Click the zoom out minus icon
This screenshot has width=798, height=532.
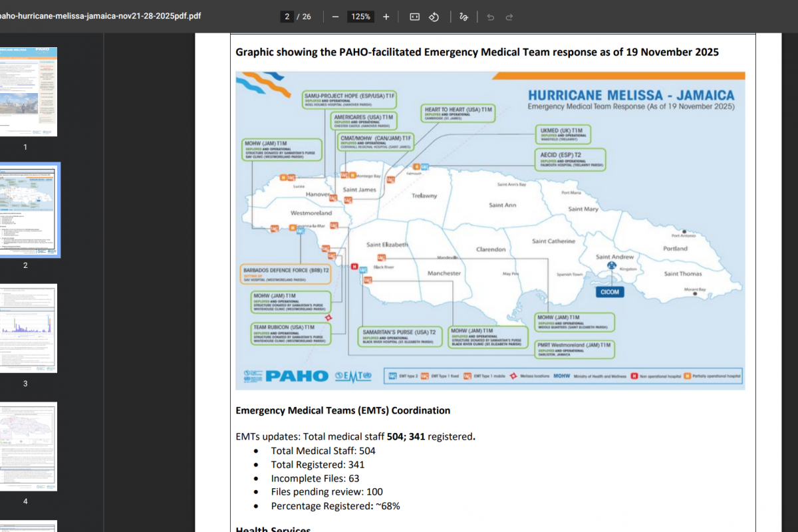pos(335,16)
